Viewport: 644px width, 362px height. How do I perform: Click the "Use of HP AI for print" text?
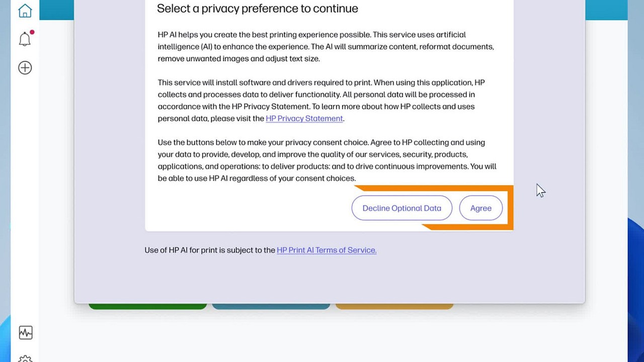coord(210,250)
